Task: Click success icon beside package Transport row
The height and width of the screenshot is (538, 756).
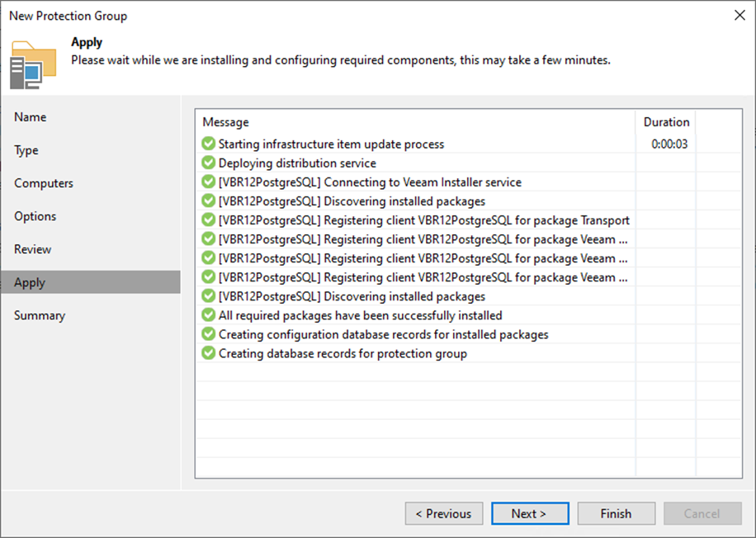Action: 209,220
